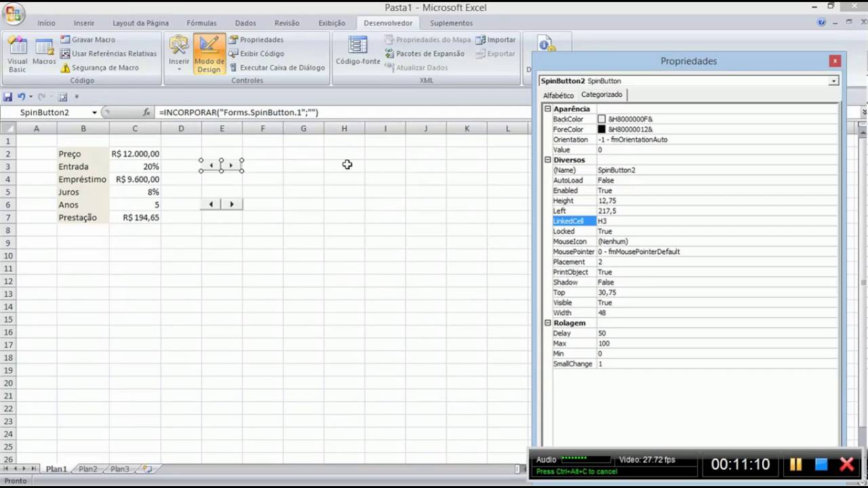Screen dimensions: 868x488
Task: Insert a new worksheet tab
Action: pos(147,469)
